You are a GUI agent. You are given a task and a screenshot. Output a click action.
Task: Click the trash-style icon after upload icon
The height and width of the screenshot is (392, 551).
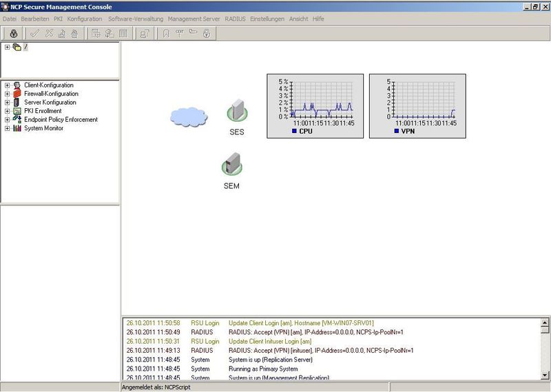(74, 33)
